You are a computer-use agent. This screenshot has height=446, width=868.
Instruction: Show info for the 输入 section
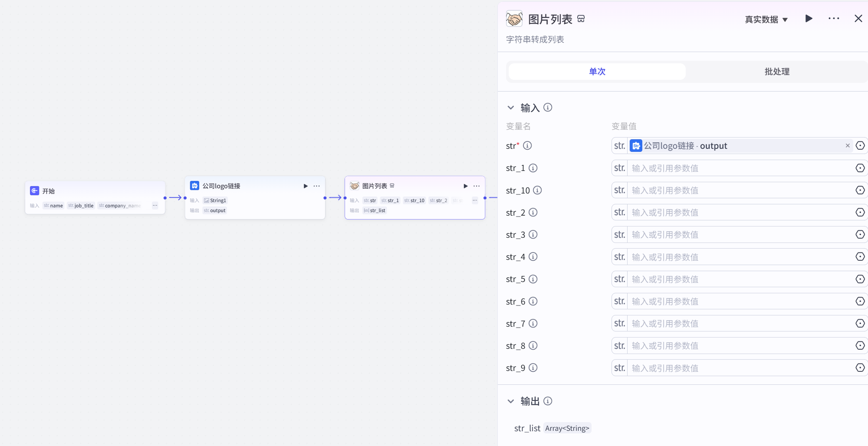coord(548,107)
